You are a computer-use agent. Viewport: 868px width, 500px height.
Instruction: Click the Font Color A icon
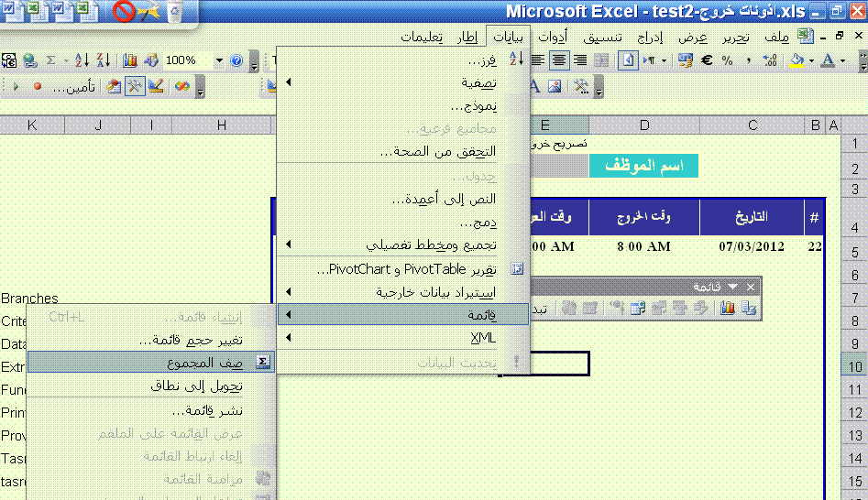[x=828, y=60]
